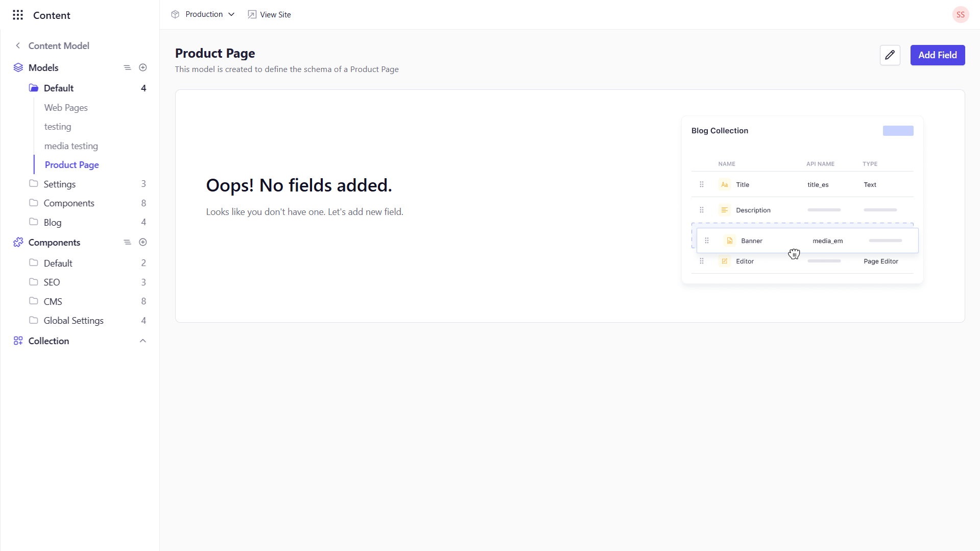
Task: Open the Collection section label
Action: pyautogui.click(x=49, y=341)
